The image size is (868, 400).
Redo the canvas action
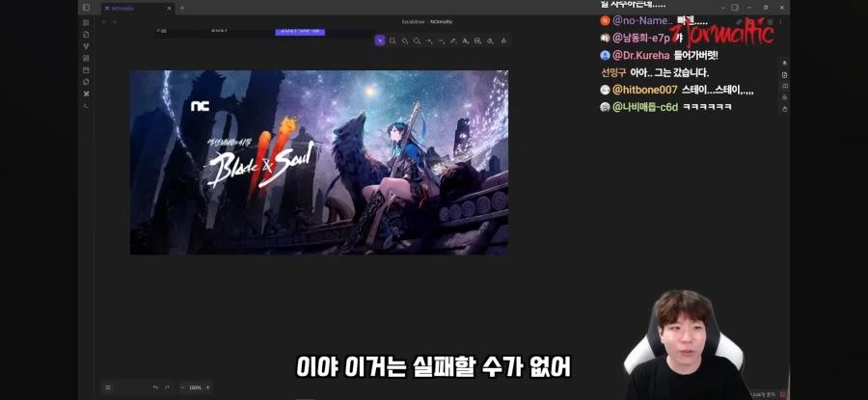(x=167, y=387)
